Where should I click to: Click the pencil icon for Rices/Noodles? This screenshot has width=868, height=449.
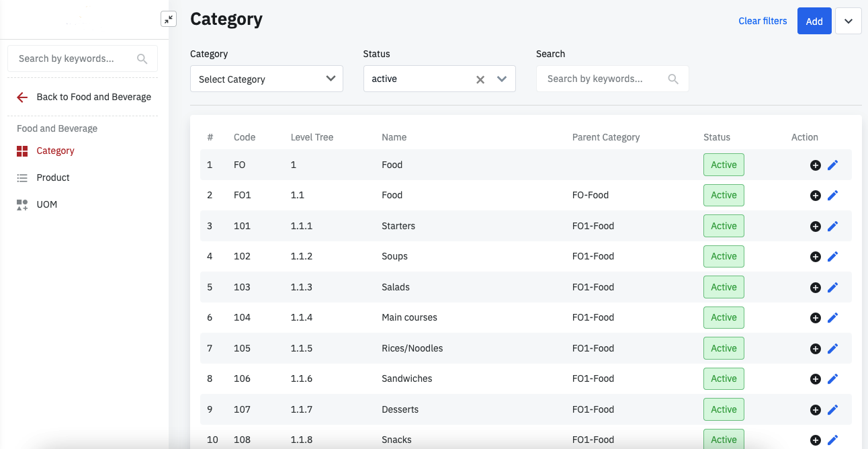(x=832, y=348)
